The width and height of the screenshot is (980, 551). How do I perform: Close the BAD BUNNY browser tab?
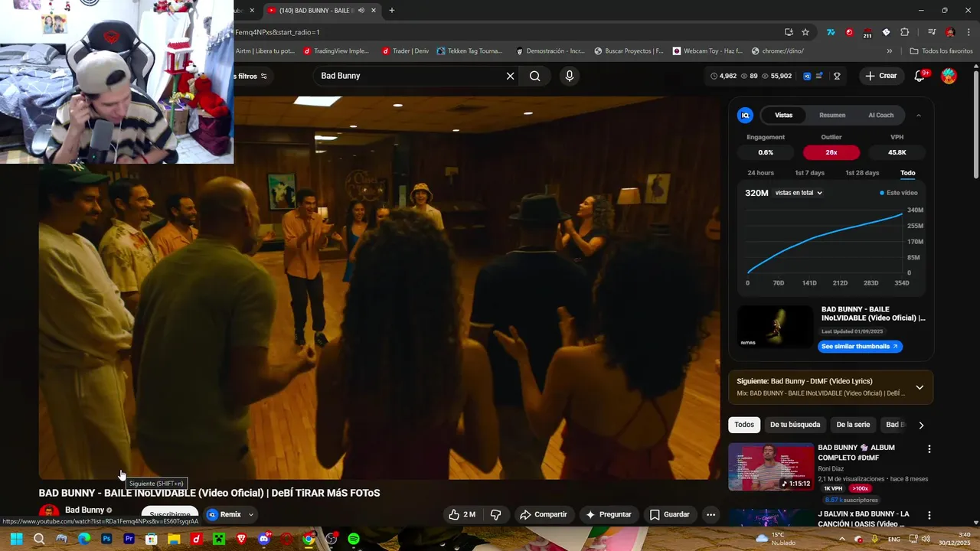pos(374,11)
